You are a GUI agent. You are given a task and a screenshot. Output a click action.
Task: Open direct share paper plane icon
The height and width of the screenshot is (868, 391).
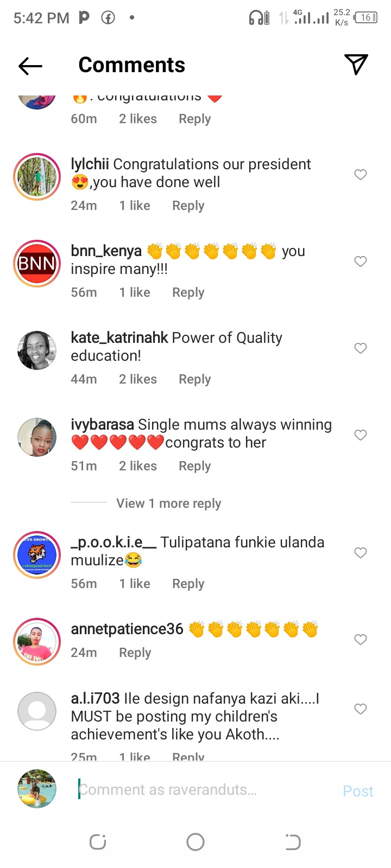coord(356,65)
